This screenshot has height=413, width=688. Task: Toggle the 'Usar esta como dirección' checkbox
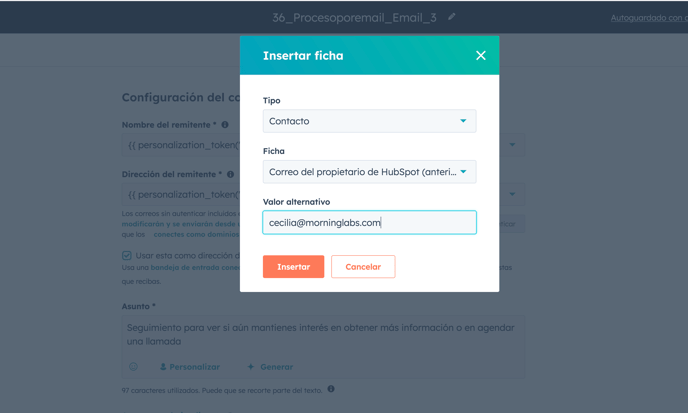coord(127,256)
